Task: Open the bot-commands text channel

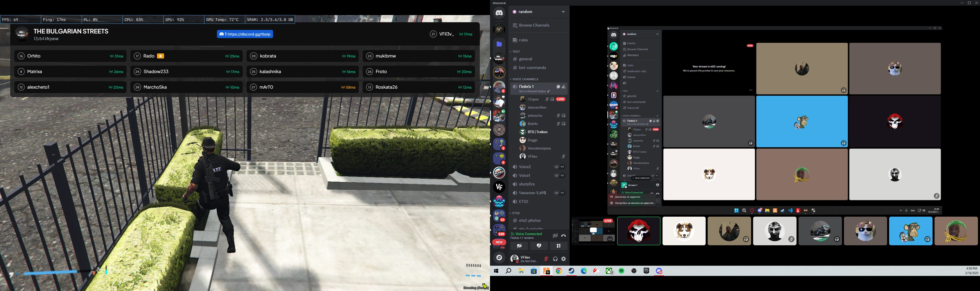Action: (532, 68)
